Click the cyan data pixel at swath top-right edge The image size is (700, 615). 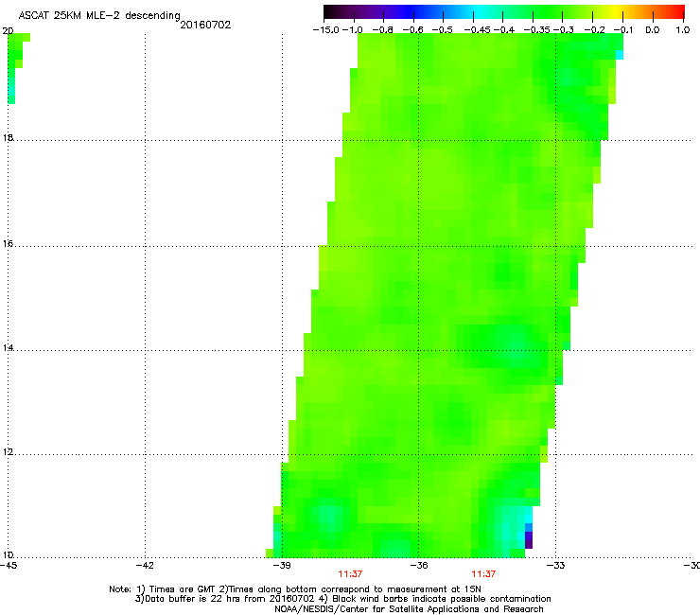coord(620,55)
